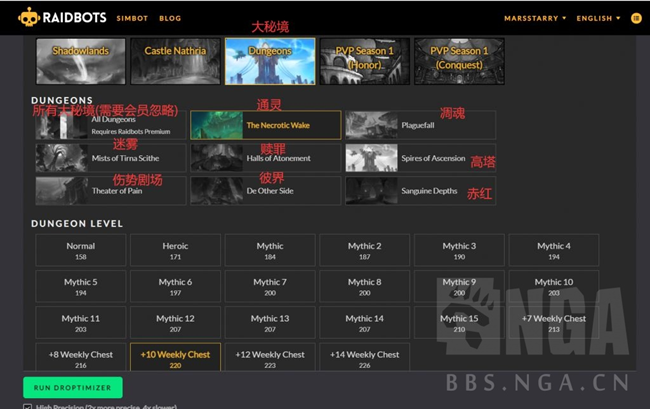
Task: Choose De Other Side dungeon
Action: click(266, 191)
